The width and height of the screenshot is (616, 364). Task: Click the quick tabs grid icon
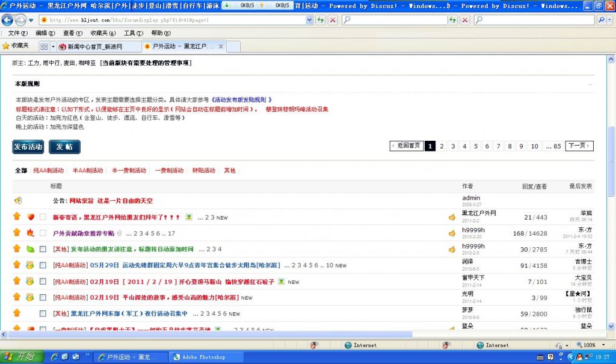click(45, 46)
